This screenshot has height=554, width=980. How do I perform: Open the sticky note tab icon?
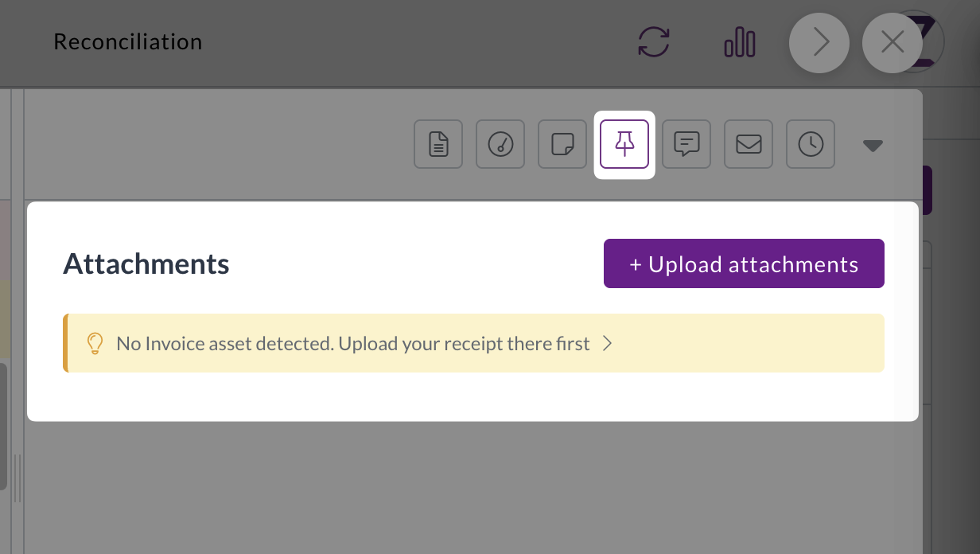[562, 144]
